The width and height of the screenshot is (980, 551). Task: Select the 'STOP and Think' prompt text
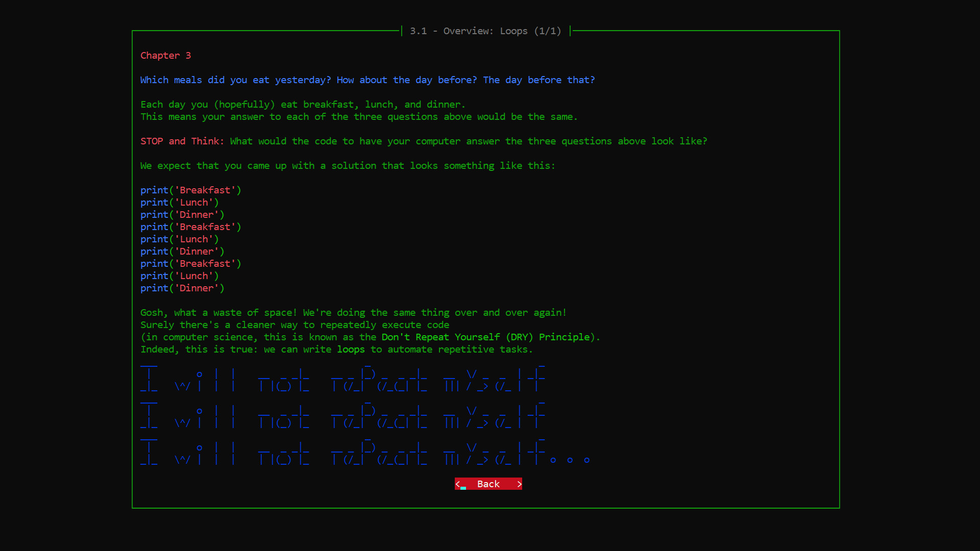click(182, 141)
